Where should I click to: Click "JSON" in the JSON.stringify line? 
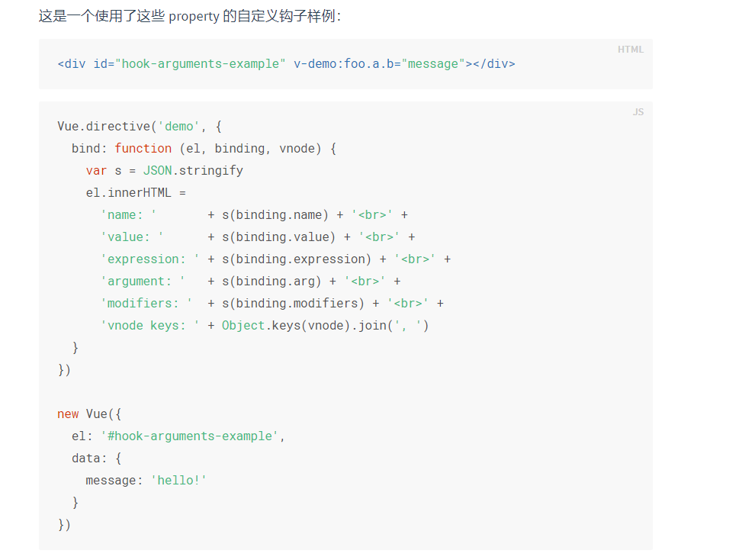pos(157,171)
